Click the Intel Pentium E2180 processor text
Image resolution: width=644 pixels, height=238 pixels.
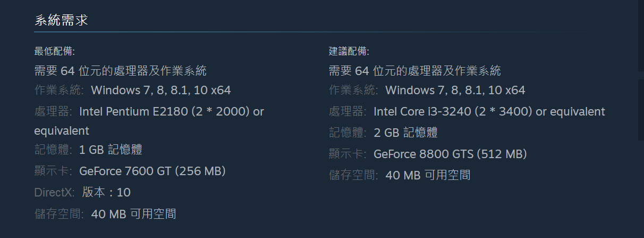(149, 121)
